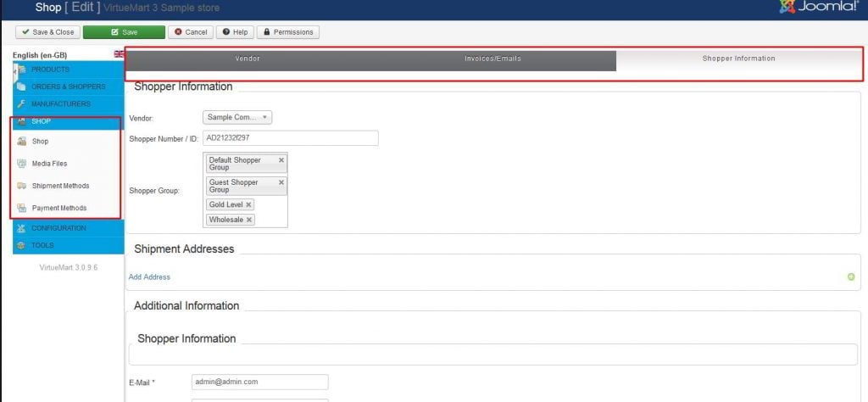Image resolution: width=868 pixels, height=402 pixels.
Task: Expand the Orders & Shoppers section
Action: 68,87
